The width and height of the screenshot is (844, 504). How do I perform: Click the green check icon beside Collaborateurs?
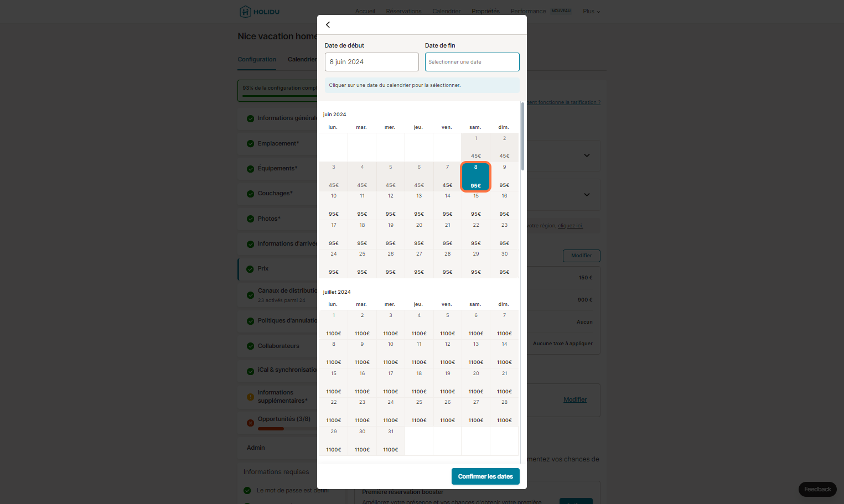coord(250,346)
